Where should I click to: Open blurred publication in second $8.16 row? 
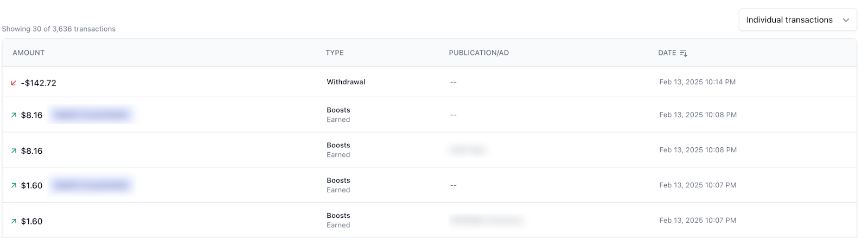click(x=467, y=150)
